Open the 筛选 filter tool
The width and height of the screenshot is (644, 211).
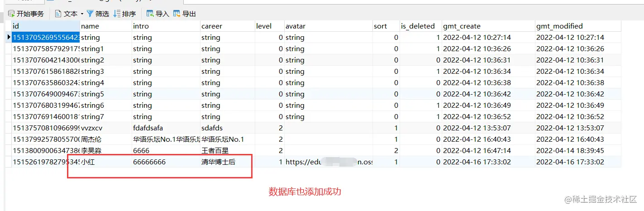97,14
